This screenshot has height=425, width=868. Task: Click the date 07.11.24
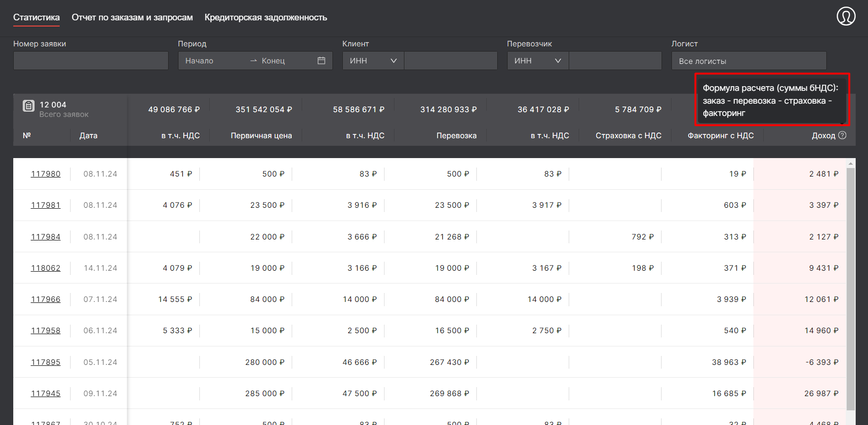[x=100, y=299]
